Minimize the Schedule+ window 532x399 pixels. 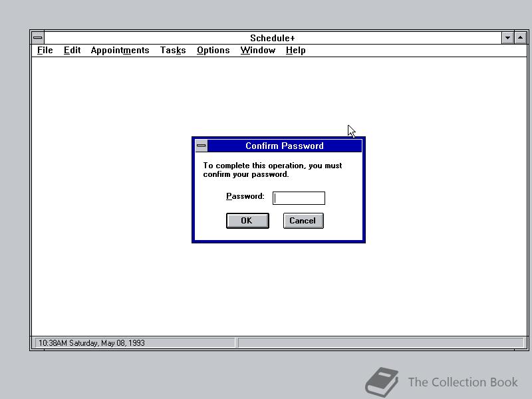[507, 38]
